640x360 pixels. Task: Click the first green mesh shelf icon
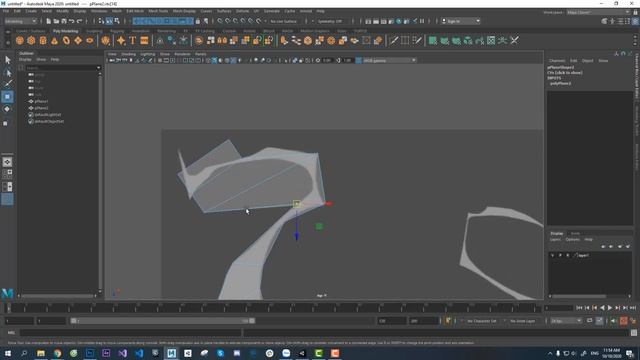click(433, 40)
